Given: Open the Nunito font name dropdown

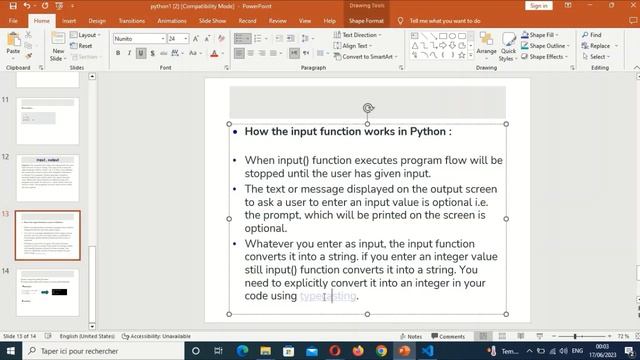Looking at the screenshot, I should tap(163, 39).
